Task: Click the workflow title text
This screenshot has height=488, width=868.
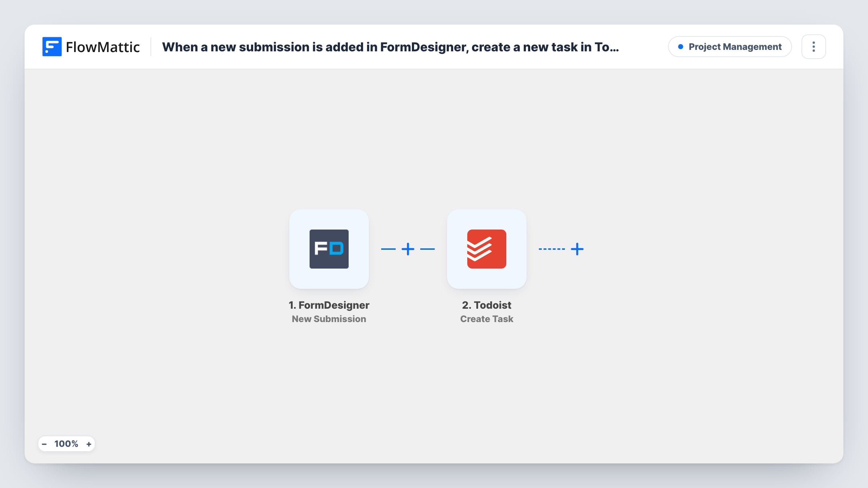Action: (x=391, y=47)
